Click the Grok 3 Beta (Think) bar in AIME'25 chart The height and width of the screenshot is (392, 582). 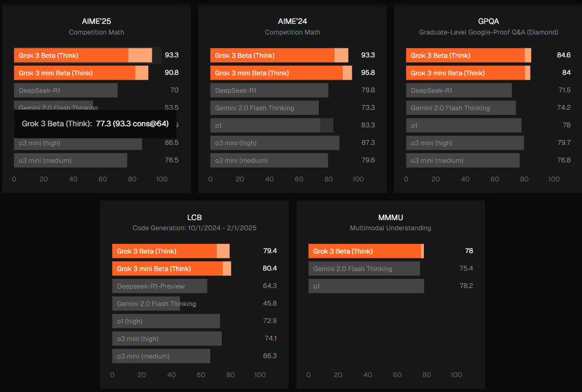(x=83, y=55)
